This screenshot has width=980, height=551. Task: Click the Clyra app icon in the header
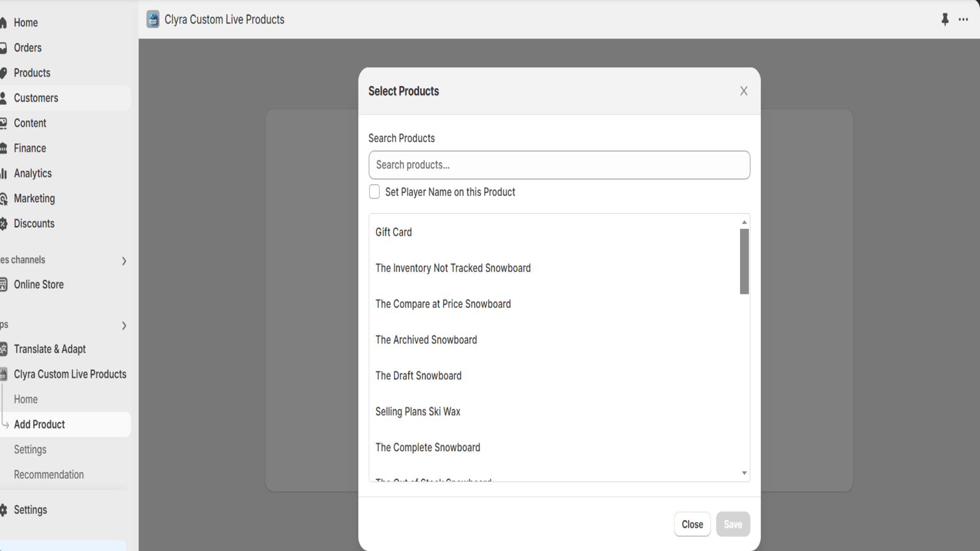click(152, 19)
